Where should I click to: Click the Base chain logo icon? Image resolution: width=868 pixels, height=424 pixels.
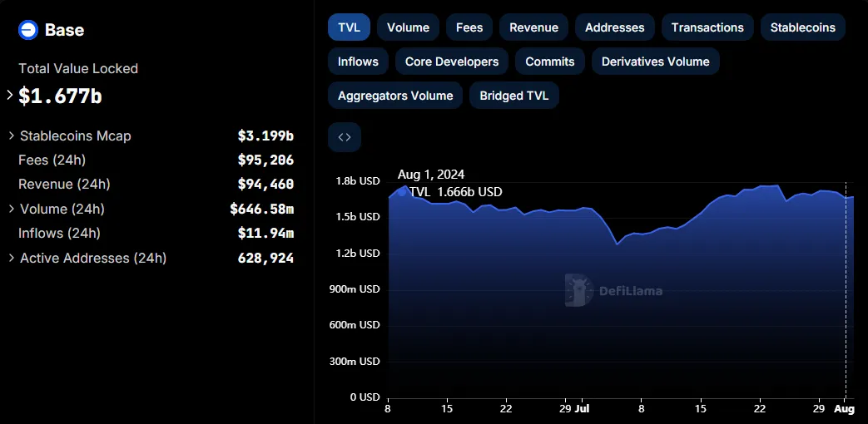tap(27, 29)
